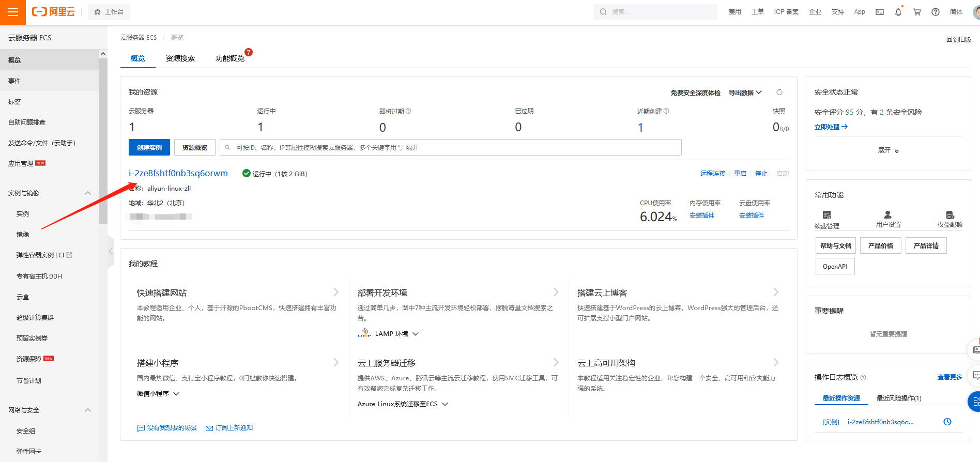Click 重启 for the instance

coord(740,173)
